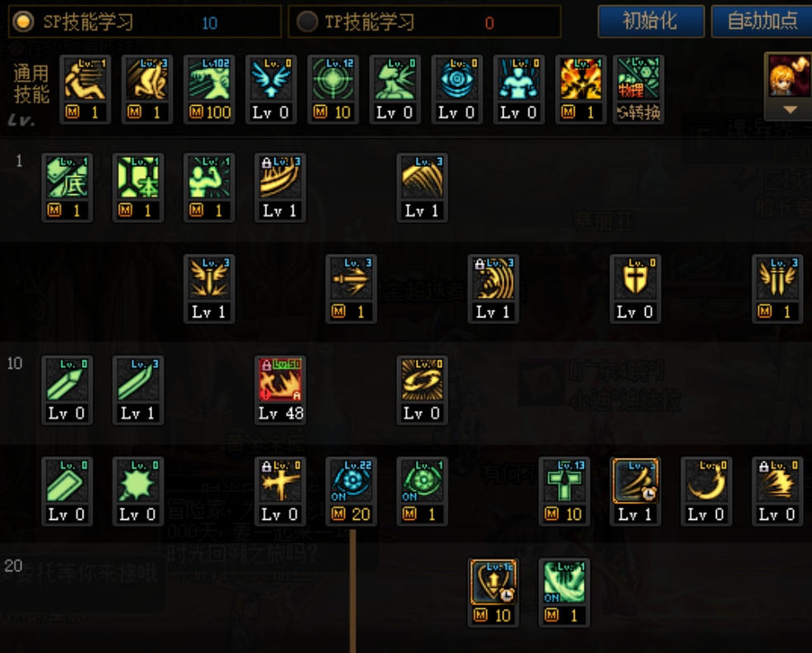
Task: Click the 初始化 reset button
Action: pos(651,21)
